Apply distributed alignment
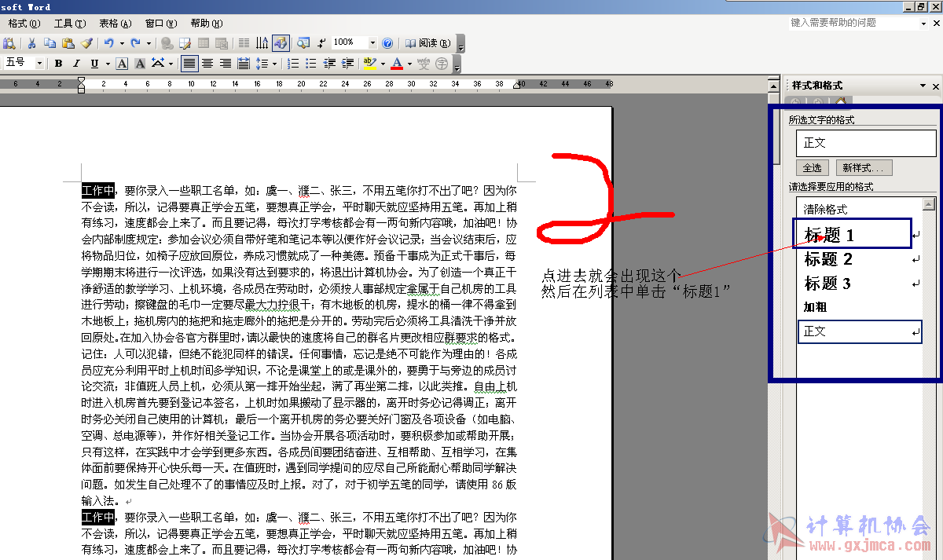The width and height of the screenshot is (943, 560). pyautogui.click(x=244, y=64)
